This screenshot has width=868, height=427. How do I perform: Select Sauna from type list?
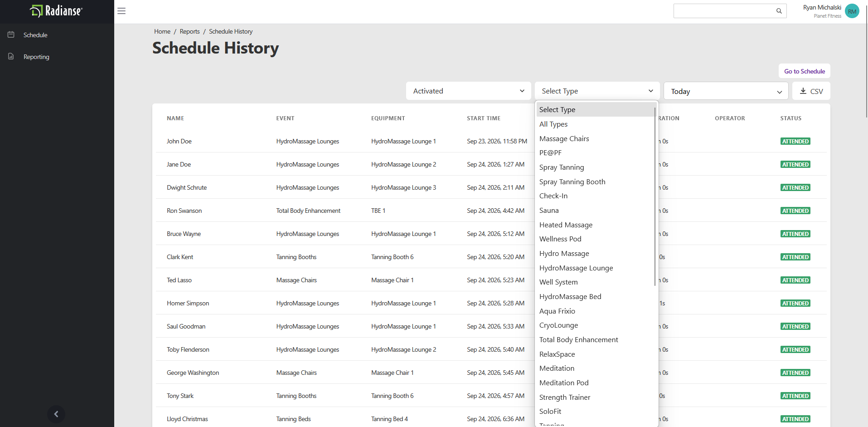(596, 210)
